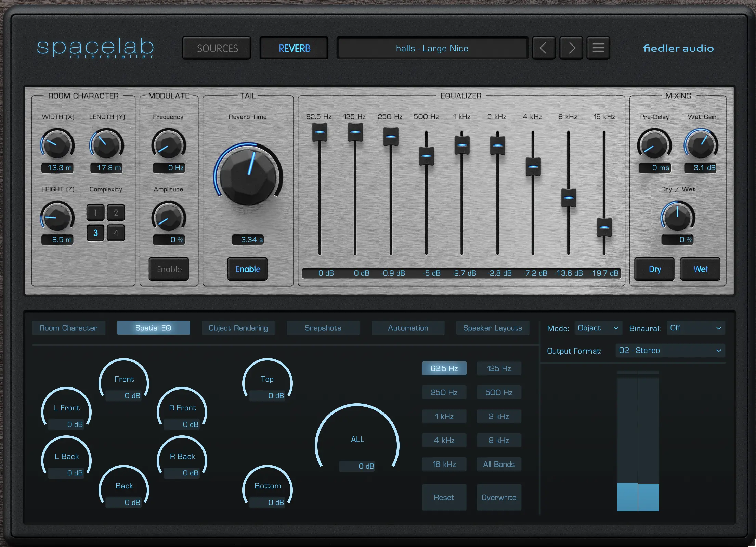Click the large Reverb Time knob
Image resolution: width=756 pixels, height=547 pixels.
tap(248, 176)
